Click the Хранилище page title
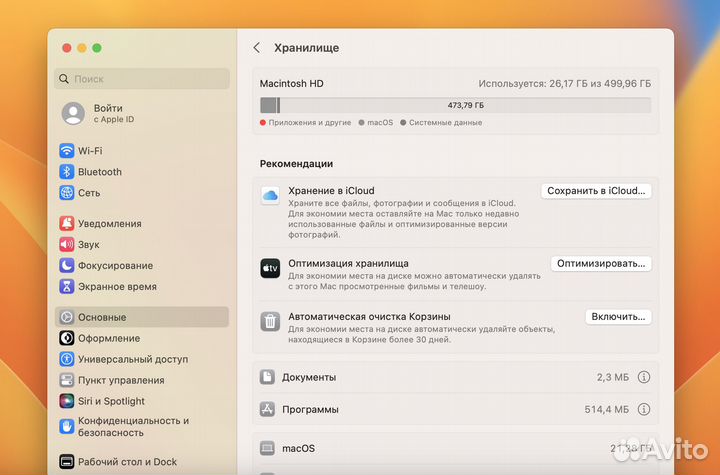 pyautogui.click(x=307, y=48)
